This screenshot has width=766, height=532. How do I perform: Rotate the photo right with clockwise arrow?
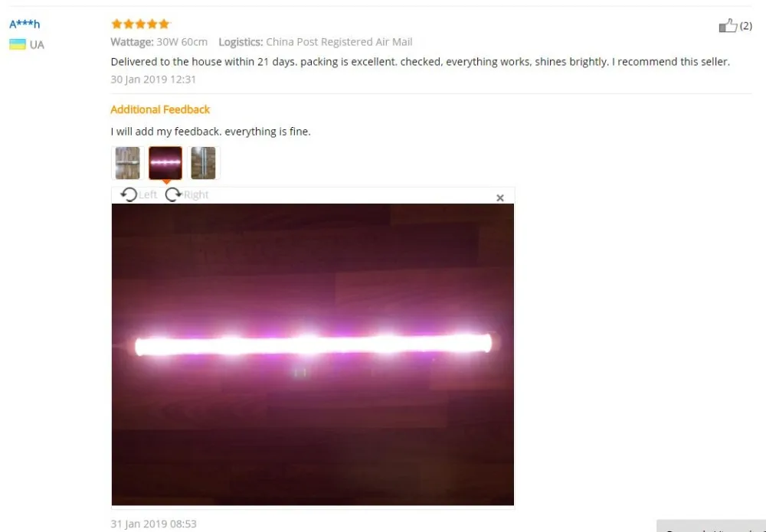pos(173,194)
